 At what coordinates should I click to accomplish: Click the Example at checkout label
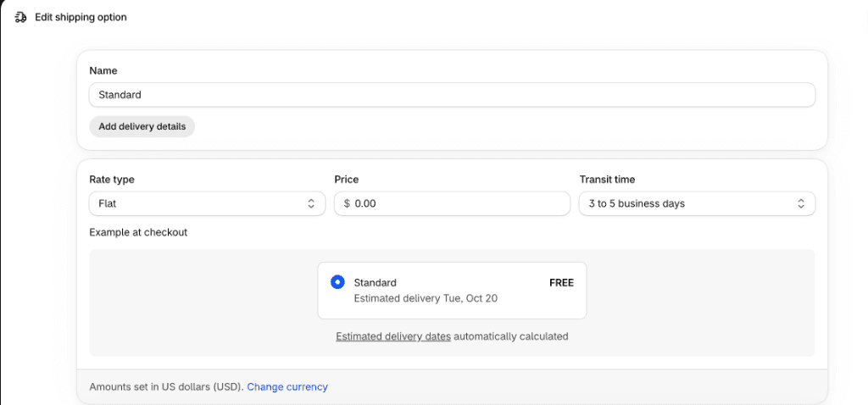pos(138,232)
